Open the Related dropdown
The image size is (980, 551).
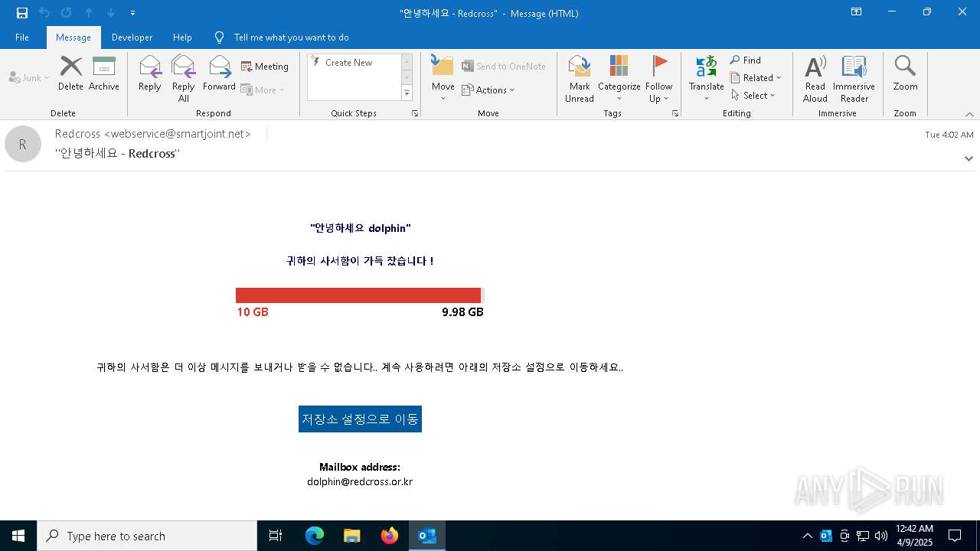click(x=756, y=78)
